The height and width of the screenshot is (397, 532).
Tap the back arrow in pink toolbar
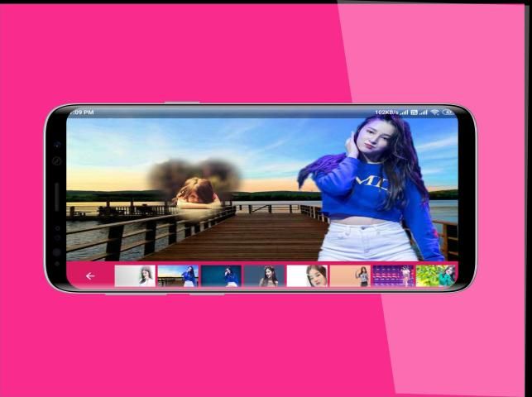point(90,276)
